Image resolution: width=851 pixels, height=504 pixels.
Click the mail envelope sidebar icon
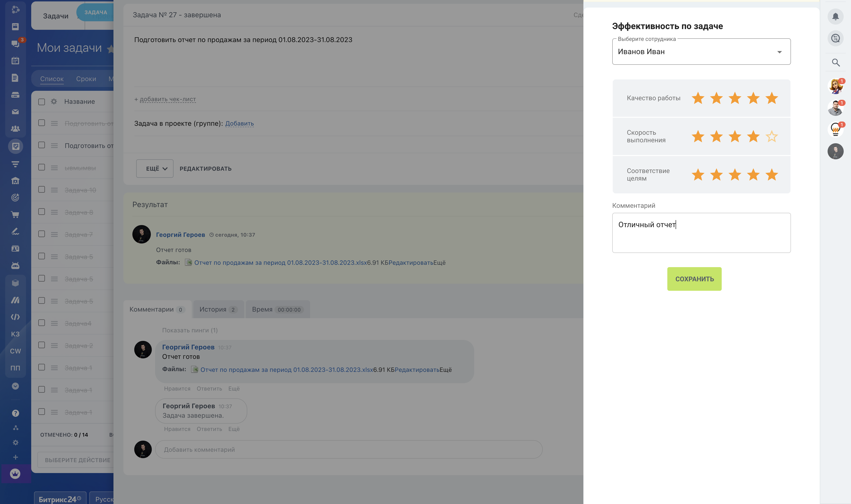(15, 112)
